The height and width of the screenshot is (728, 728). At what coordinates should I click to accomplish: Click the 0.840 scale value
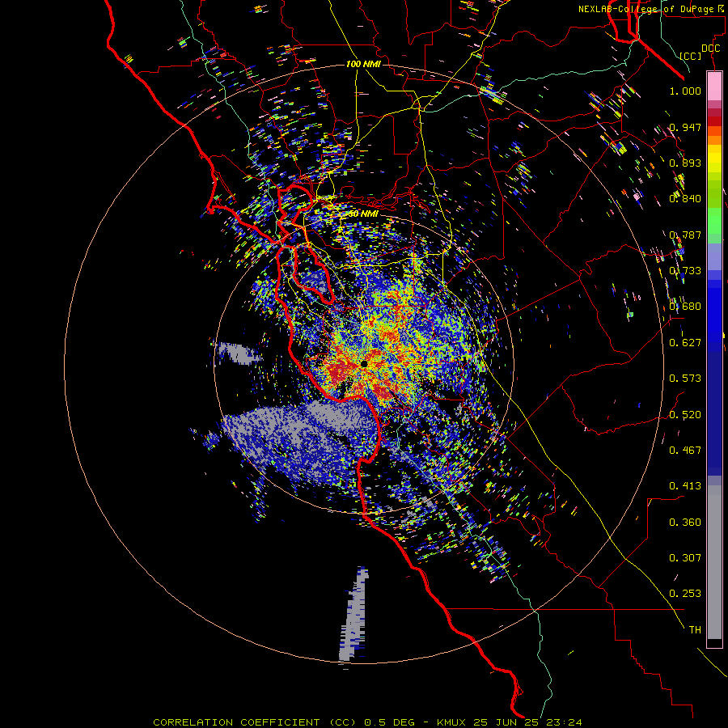point(685,199)
